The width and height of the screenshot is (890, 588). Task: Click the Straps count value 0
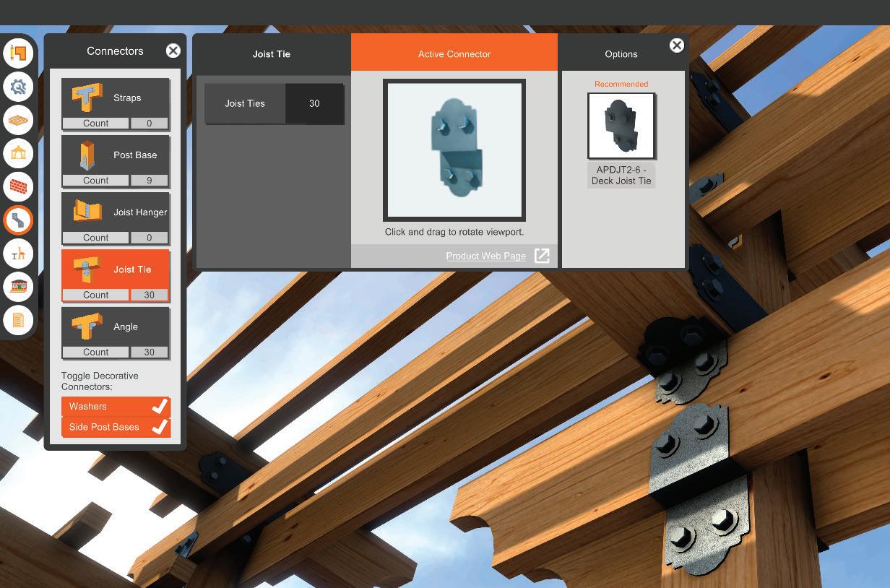click(x=150, y=124)
